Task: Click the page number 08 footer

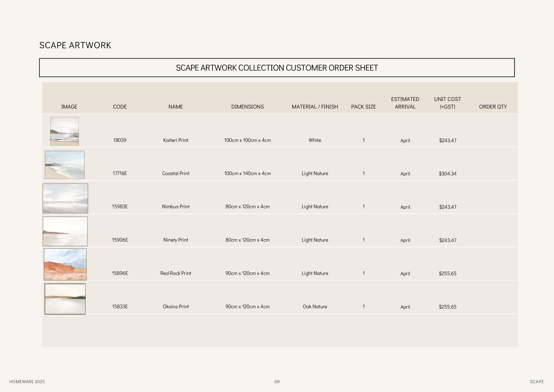Action: 277,382
